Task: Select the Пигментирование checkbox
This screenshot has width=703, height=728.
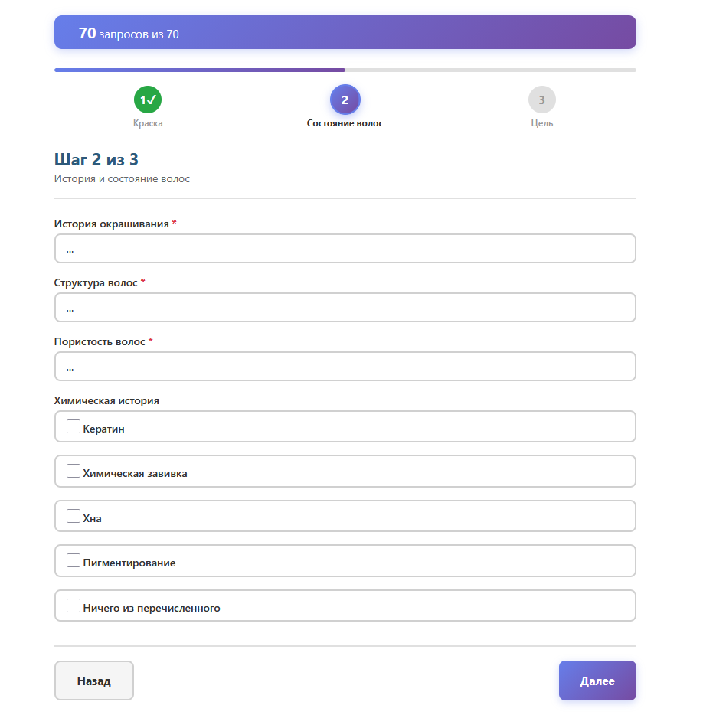Action: [74, 560]
